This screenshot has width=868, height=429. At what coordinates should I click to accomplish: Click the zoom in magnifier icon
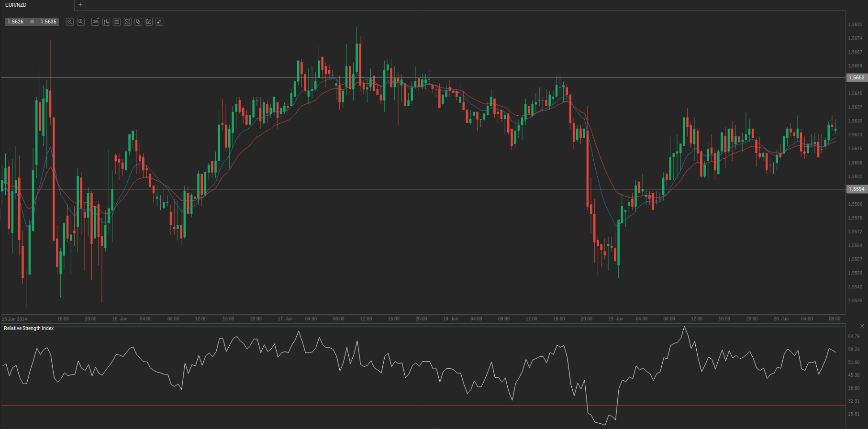click(81, 22)
